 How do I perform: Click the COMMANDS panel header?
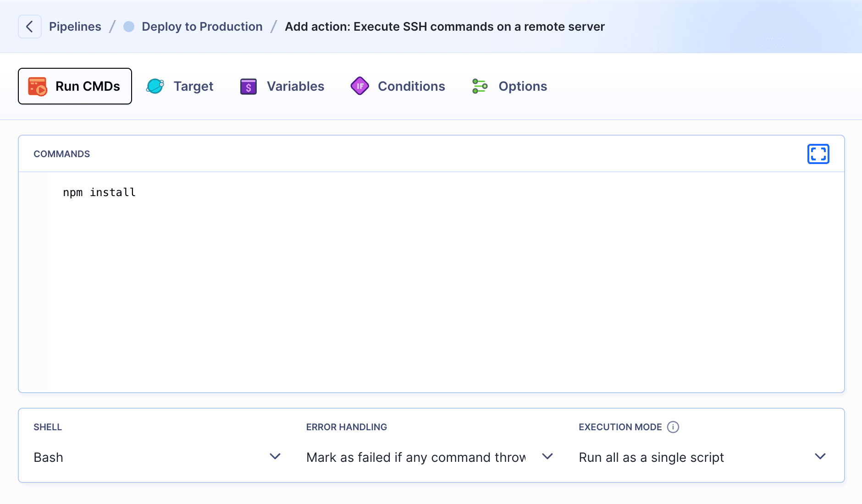coord(62,153)
